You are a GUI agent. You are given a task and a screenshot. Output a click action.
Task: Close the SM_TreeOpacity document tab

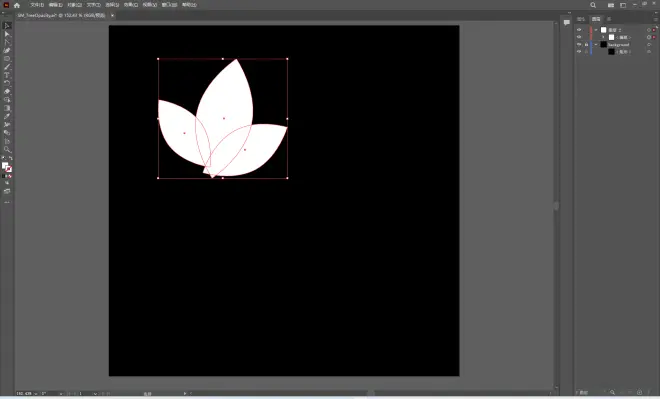(112, 16)
